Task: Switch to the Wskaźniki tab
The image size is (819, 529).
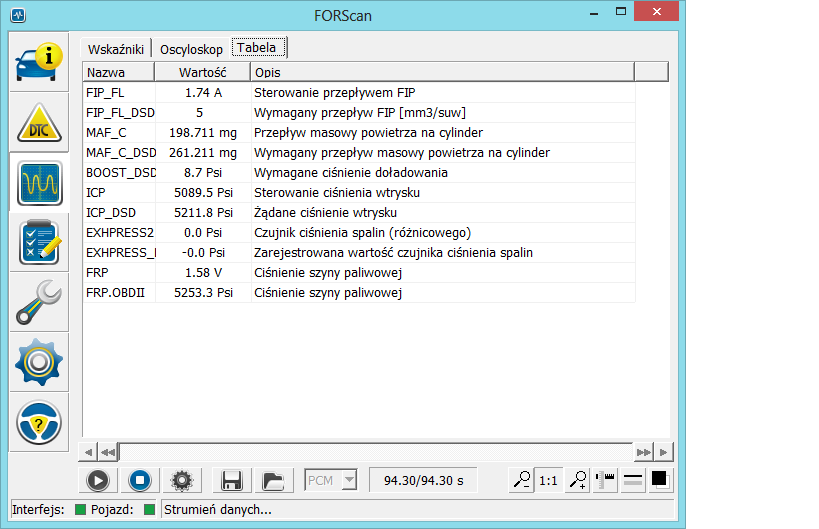Action: click(x=116, y=49)
